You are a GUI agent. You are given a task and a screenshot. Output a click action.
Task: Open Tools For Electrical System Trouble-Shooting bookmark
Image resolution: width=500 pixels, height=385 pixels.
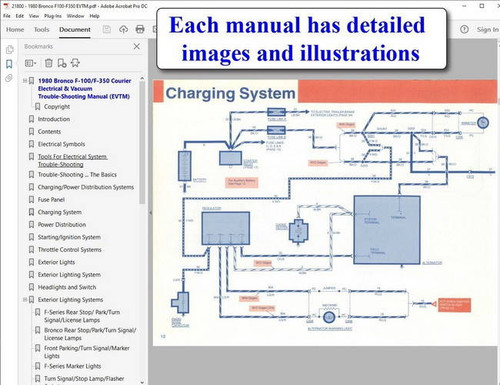(x=72, y=160)
